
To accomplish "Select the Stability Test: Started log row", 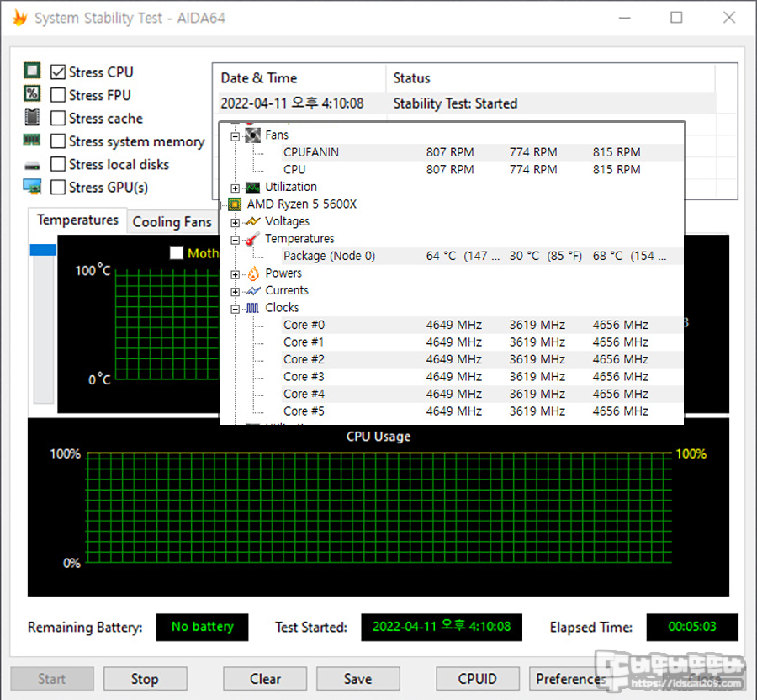I will coord(466,103).
